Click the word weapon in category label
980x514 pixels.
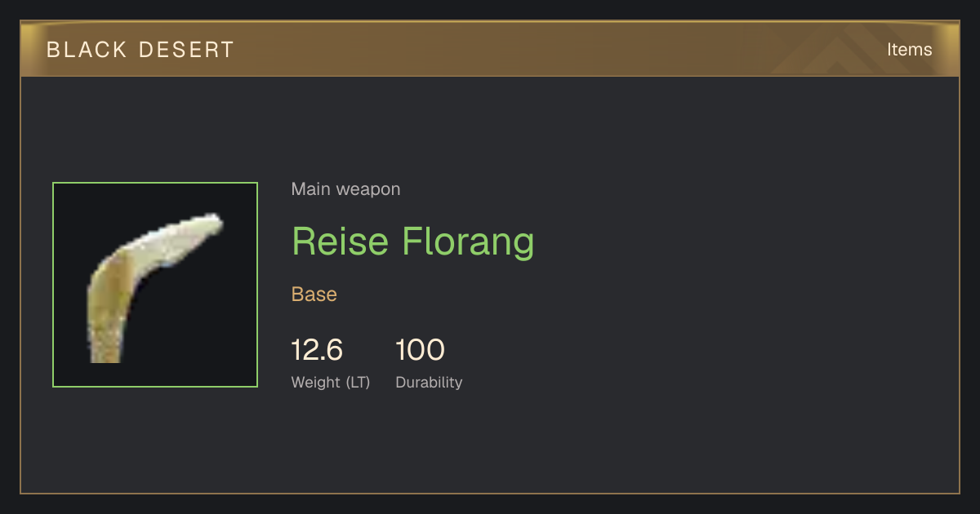click(369, 189)
